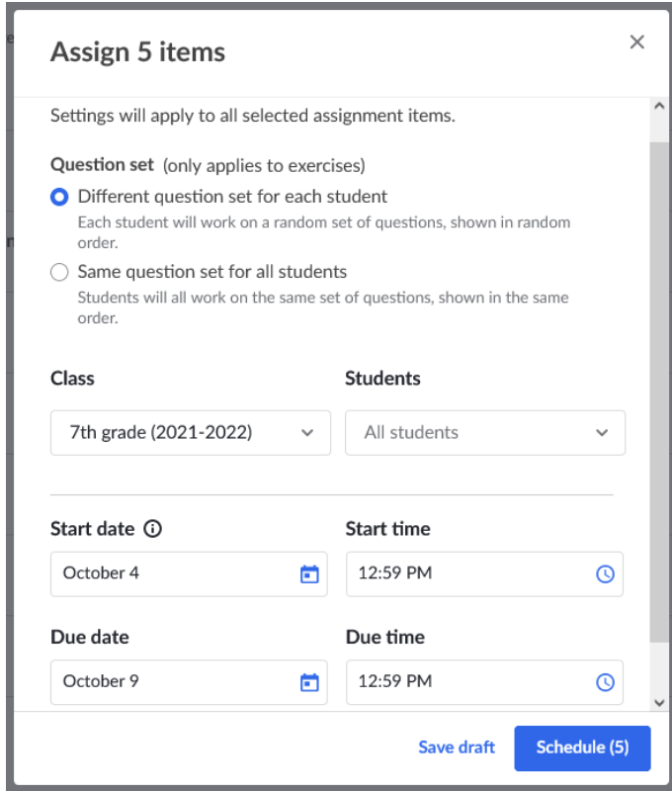Image resolution: width=672 pixels, height=791 pixels.
Task: Click the Schedule (5) button
Action: [x=582, y=748]
